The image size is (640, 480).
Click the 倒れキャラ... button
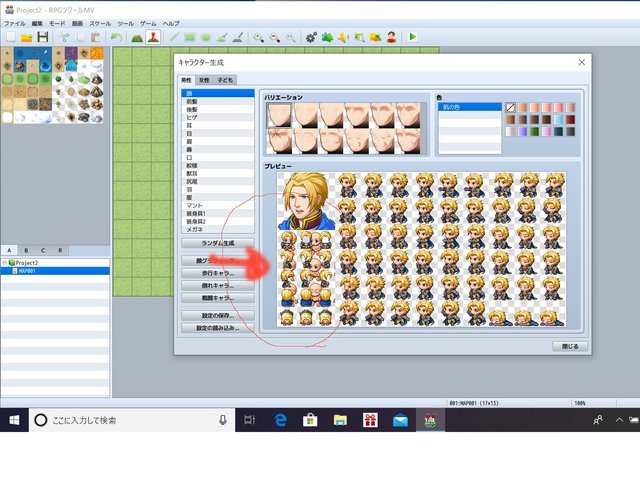[218, 285]
